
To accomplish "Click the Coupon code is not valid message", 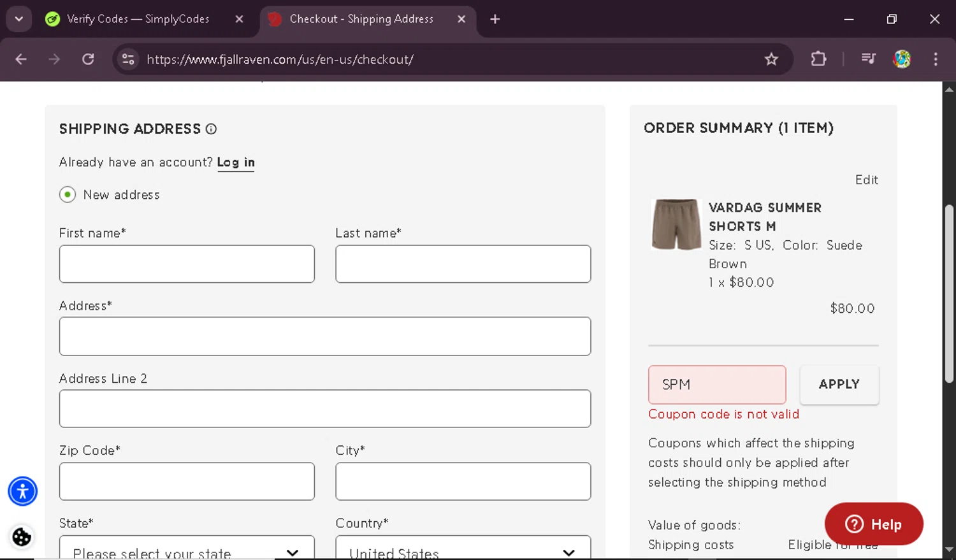I will (723, 414).
